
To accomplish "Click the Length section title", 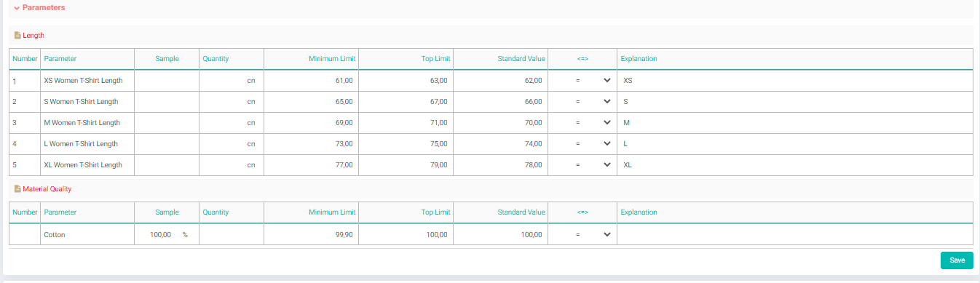I will [33, 35].
